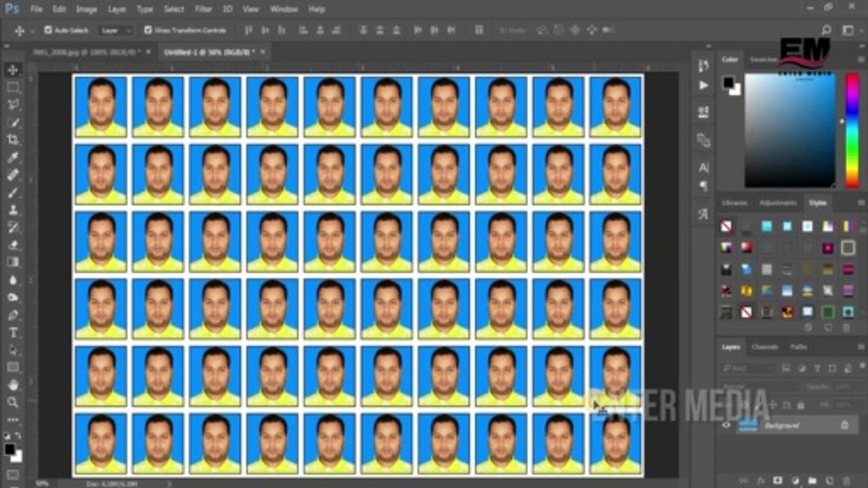Select the Horizontal Type tool

(x=13, y=333)
